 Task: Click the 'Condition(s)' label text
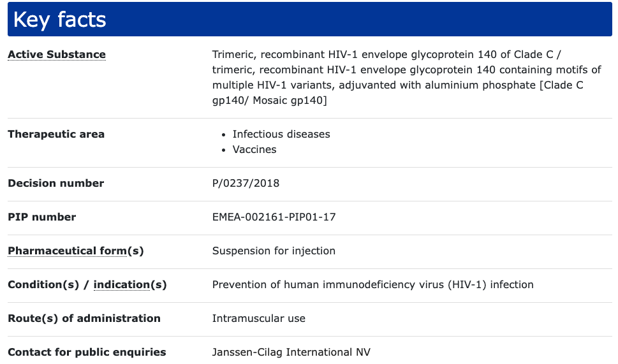pos(43,285)
